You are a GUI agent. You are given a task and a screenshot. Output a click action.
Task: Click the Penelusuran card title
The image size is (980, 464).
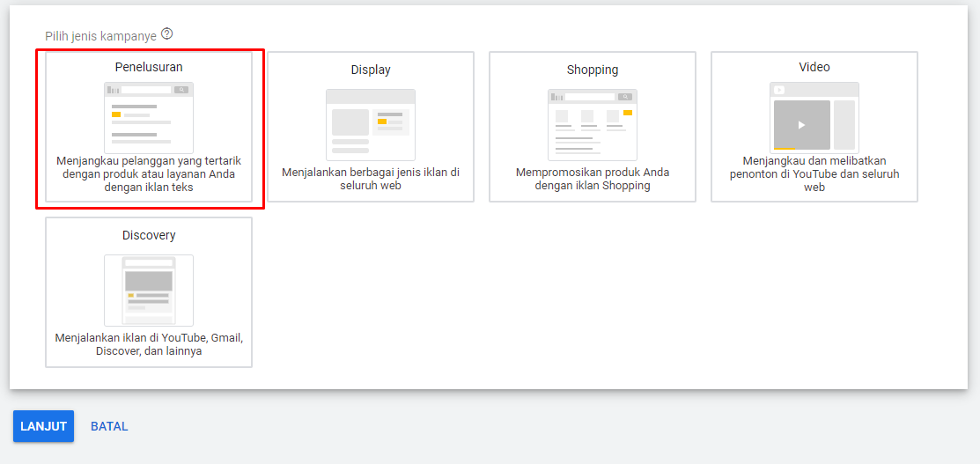point(149,67)
